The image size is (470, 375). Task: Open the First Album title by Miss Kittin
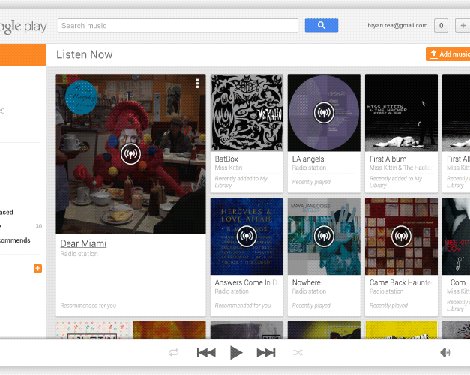pyautogui.click(x=388, y=159)
